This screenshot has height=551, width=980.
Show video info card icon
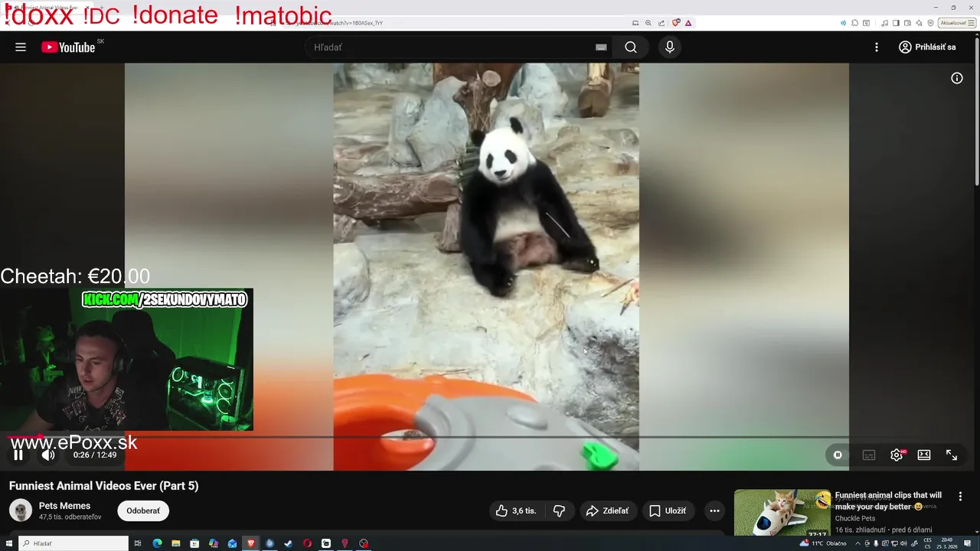click(x=957, y=78)
